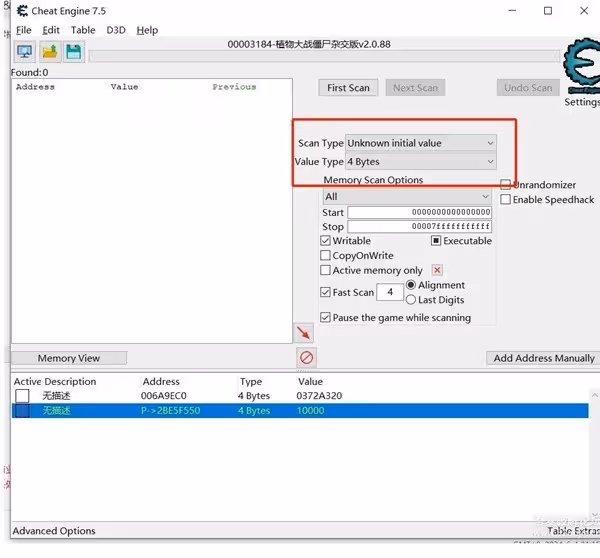Click the Cheat Engine logo
This screenshot has height=558, width=600.
[x=582, y=65]
